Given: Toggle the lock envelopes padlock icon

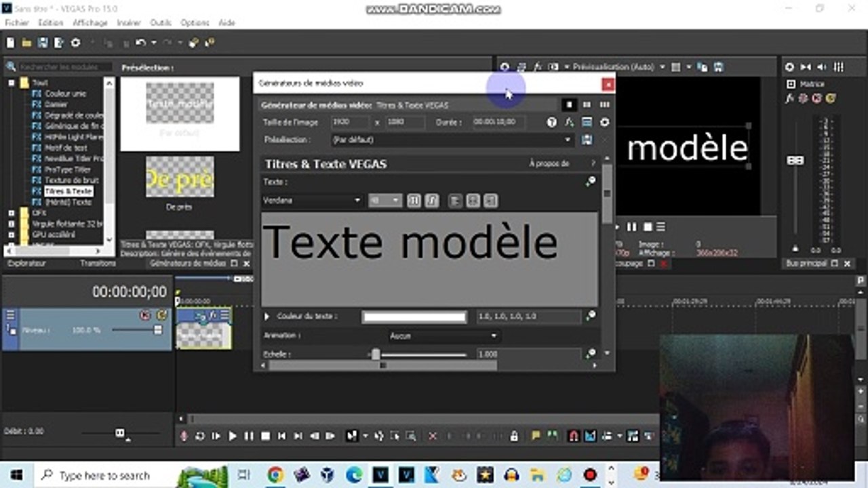Looking at the screenshot, I should pos(514,436).
